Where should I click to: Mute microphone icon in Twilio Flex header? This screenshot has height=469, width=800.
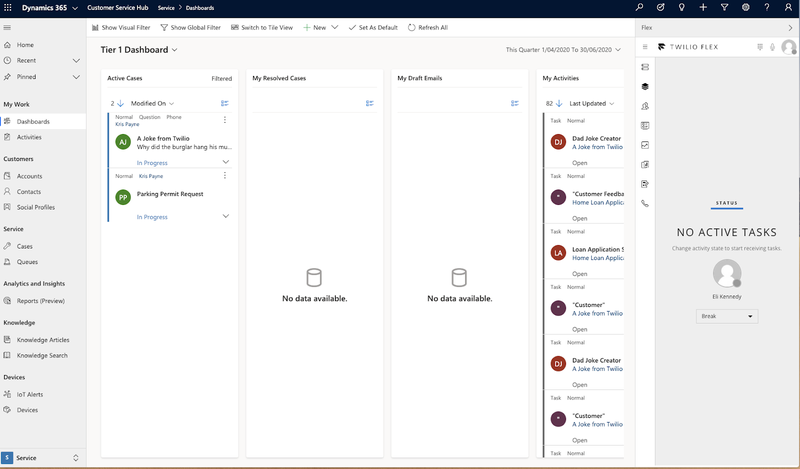pyautogui.click(x=772, y=47)
